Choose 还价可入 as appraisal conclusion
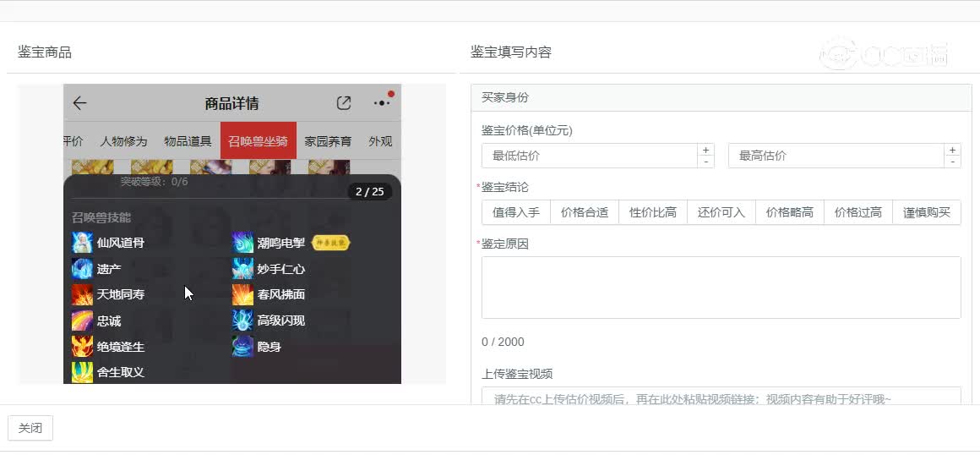This screenshot has width=980, height=455. point(721,212)
